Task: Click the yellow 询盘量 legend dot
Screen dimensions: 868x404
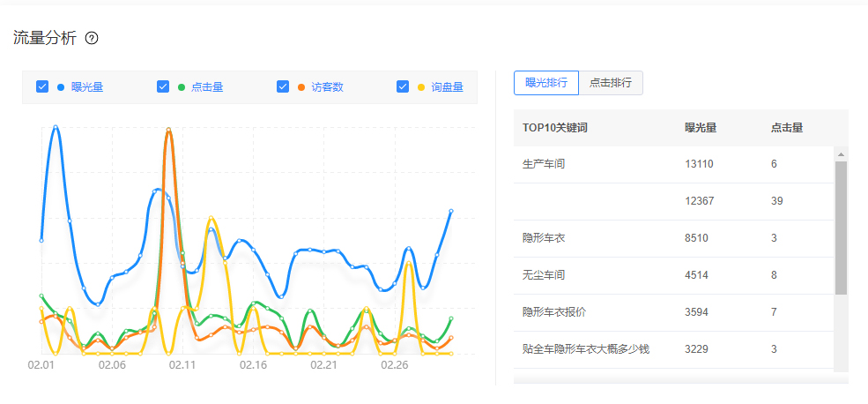Action: coord(421,86)
